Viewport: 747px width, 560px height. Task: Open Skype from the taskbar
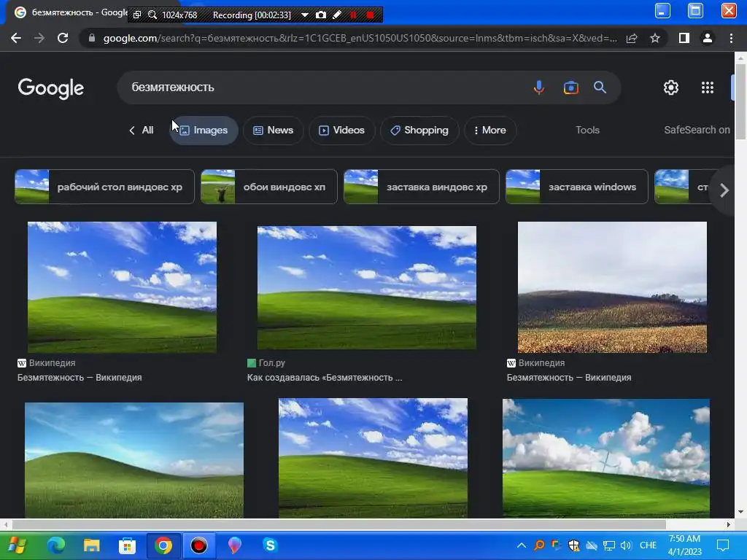[270, 545]
